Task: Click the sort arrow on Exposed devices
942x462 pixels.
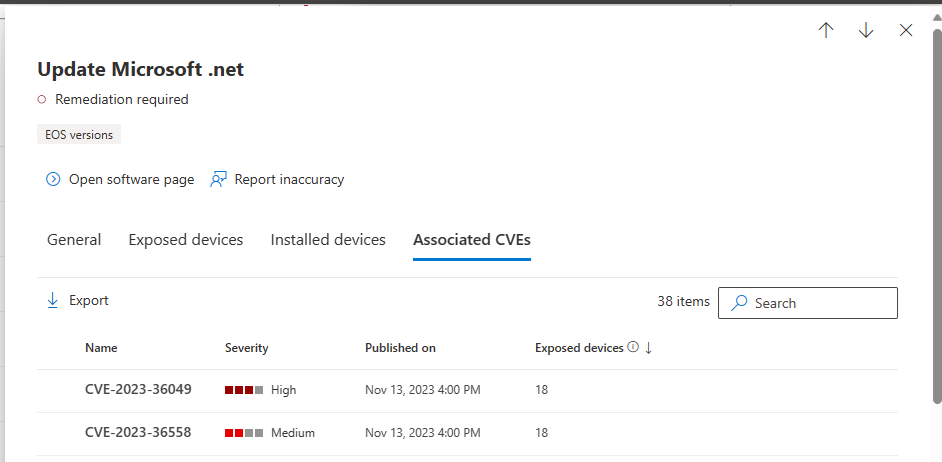Action: [x=648, y=348]
